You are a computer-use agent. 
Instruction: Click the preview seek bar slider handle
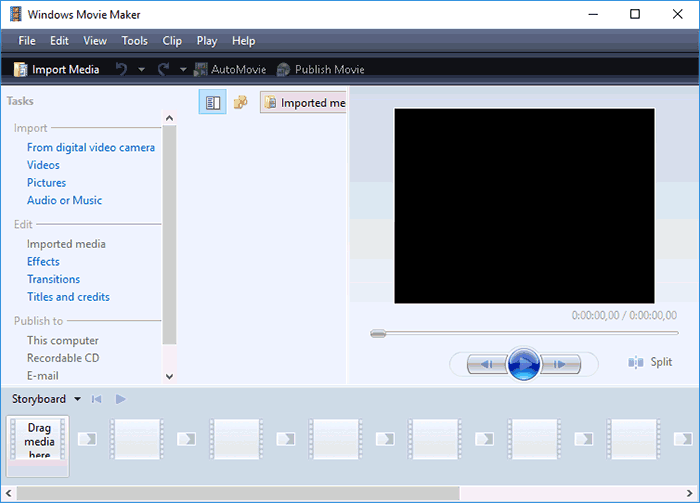coord(378,333)
